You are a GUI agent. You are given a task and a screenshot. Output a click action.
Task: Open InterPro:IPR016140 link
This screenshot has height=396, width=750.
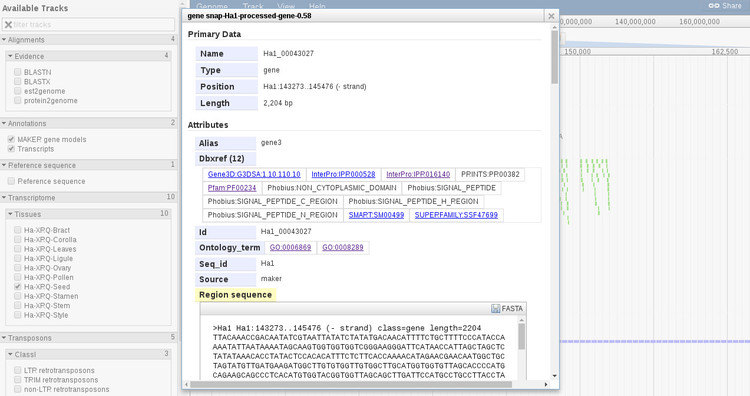pos(418,175)
